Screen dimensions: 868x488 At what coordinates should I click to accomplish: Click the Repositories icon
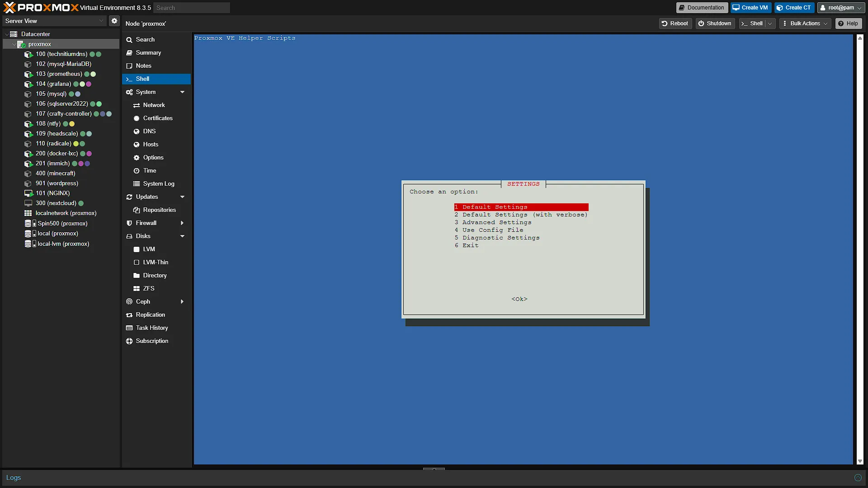[x=137, y=210]
